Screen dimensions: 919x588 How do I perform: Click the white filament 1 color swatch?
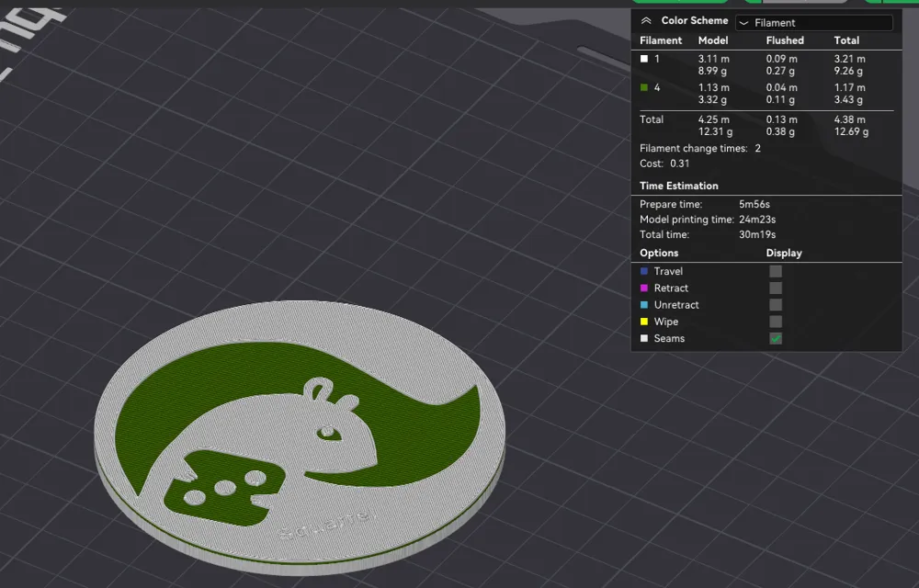coord(644,59)
